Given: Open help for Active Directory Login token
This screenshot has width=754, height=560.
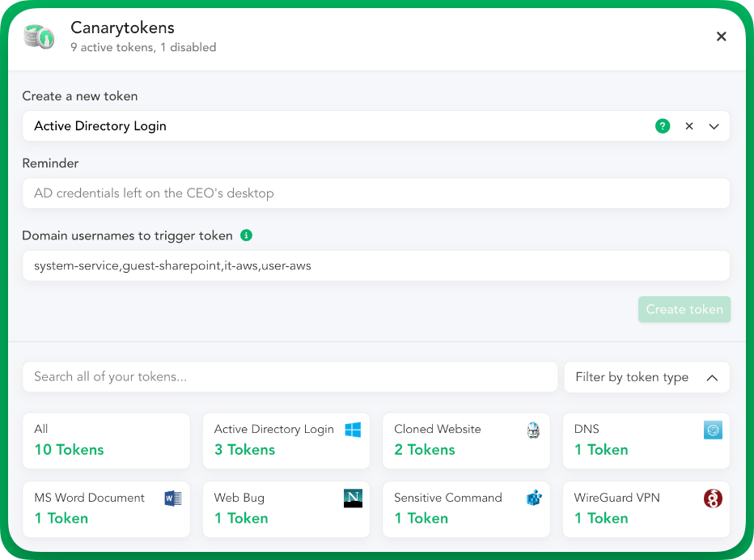Looking at the screenshot, I should click(662, 126).
